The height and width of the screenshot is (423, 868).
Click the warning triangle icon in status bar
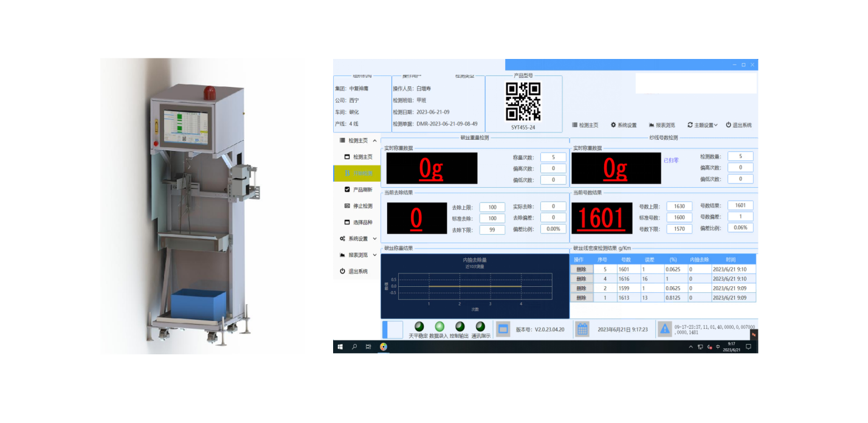tap(664, 329)
